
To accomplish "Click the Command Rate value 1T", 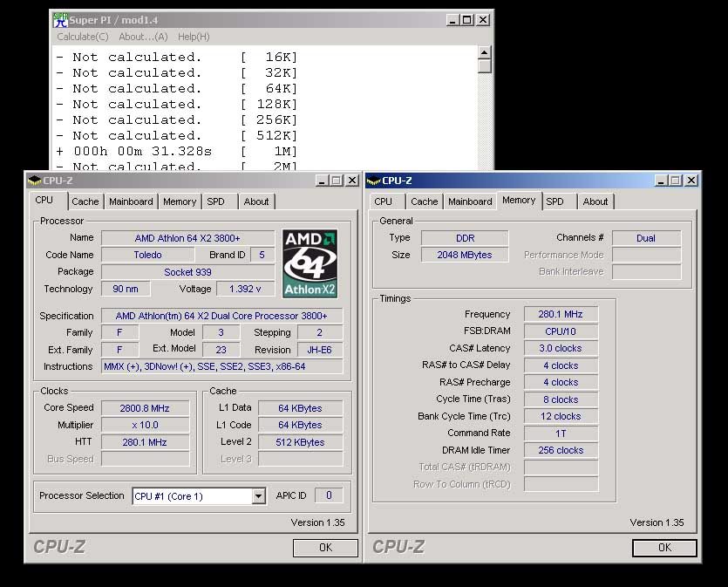I will (x=561, y=433).
